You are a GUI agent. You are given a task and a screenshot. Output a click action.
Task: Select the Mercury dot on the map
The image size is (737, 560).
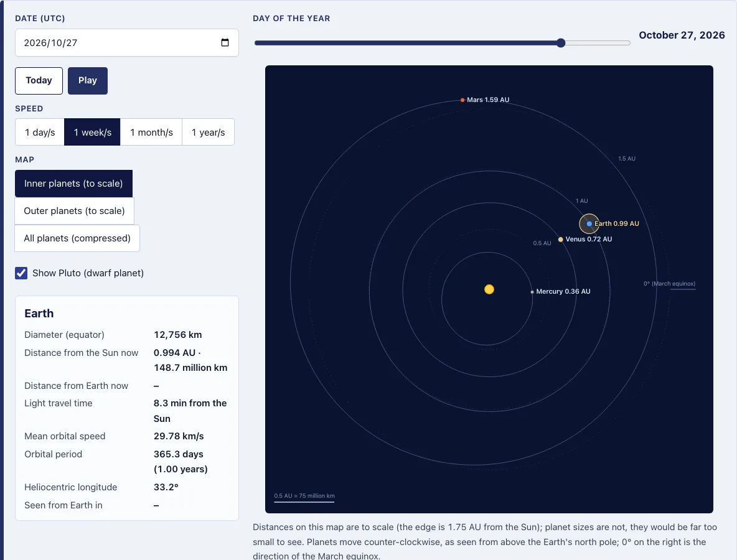pos(532,292)
